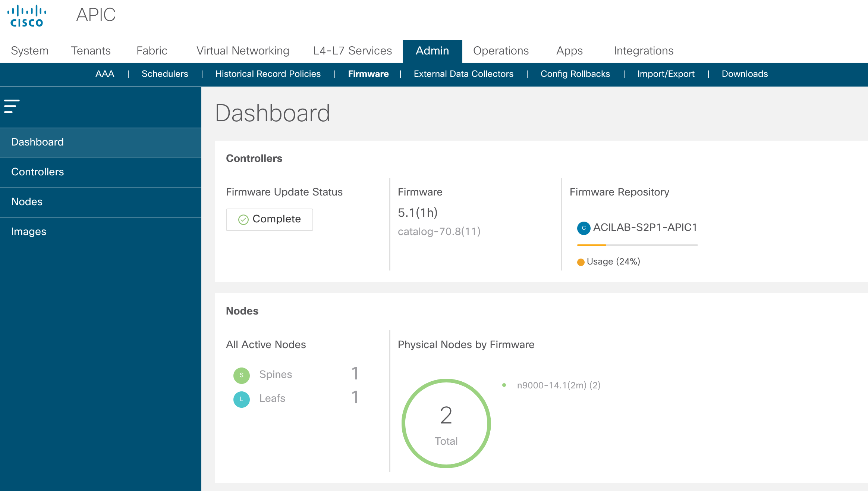Open External Data Collectors
This screenshot has height=491, width=868.
point(463,74)
